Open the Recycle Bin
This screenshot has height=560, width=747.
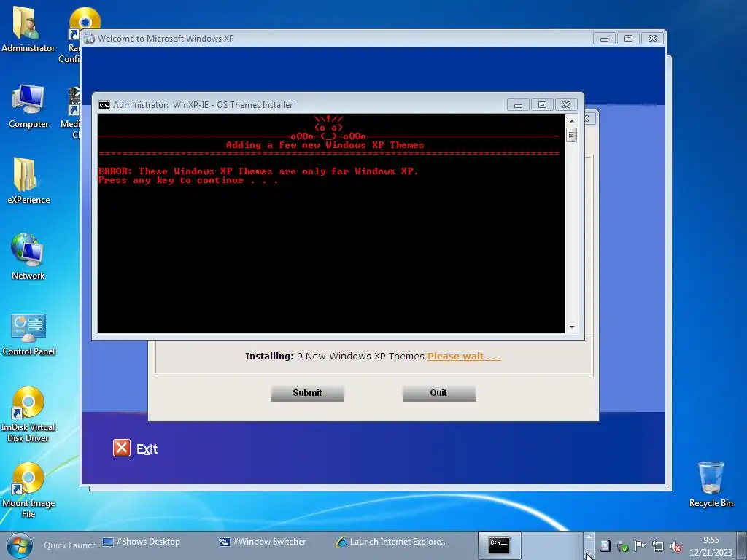tap(711, 484)
